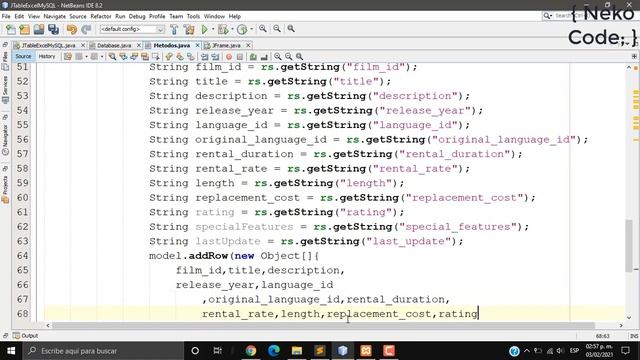
Task: Open the Output panel
Action: pyautogui.click(x=25, y=336)
